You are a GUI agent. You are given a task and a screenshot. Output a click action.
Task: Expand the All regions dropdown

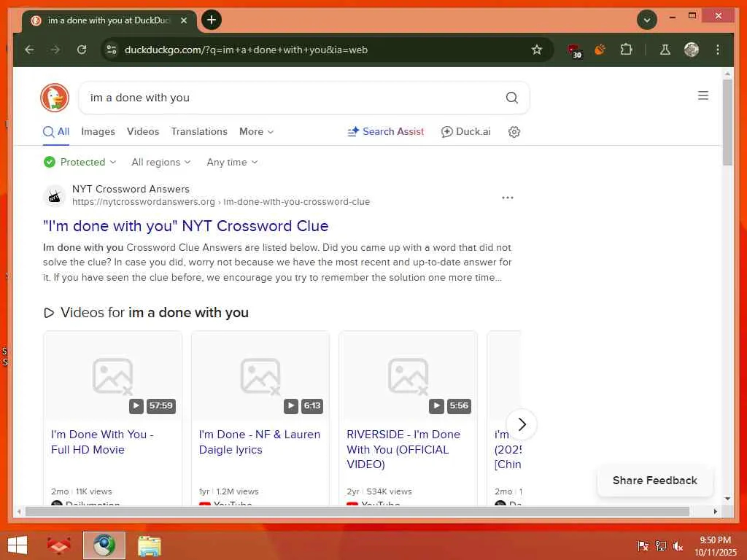(161, 162)
